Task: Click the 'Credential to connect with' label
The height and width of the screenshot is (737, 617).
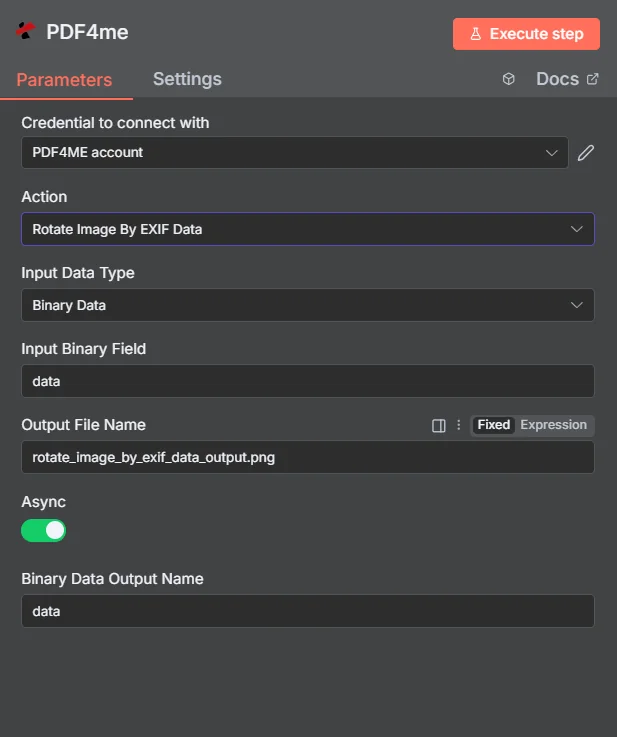Action: 115,123
